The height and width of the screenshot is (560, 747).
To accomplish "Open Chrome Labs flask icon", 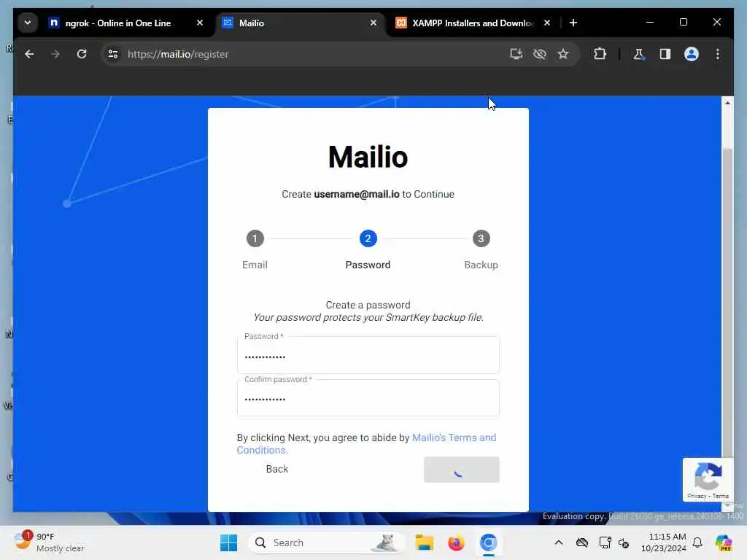I will [x=638, y=54].
